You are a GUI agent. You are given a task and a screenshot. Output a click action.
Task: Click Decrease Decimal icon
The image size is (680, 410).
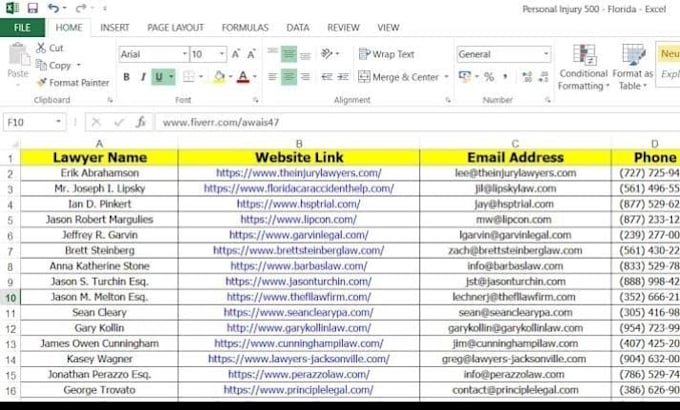(543, 77)
